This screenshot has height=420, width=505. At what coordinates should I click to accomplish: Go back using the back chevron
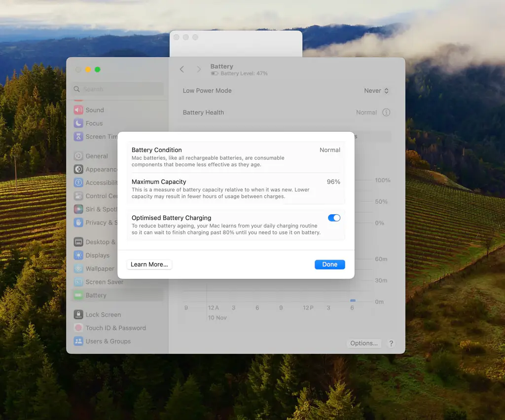pyautogui.click(x=182, y=70)
